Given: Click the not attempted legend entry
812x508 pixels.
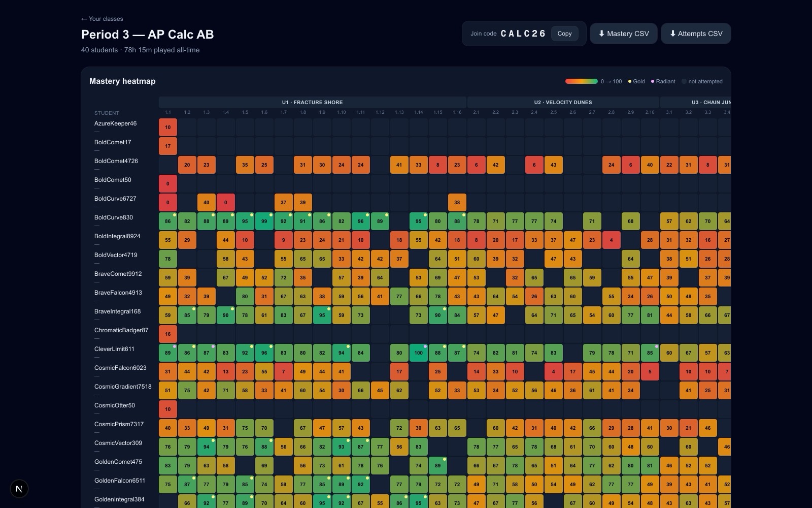Looking at the screenshot, I should tap(702, 81).
